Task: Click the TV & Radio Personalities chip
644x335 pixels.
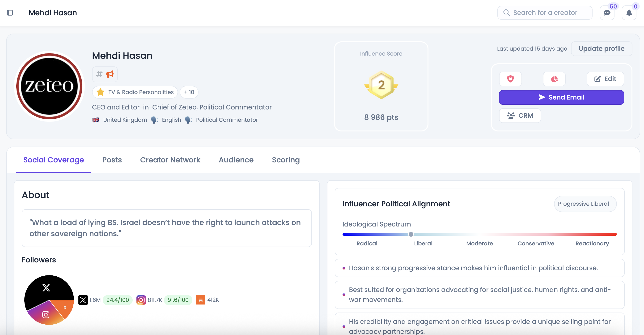Action: (x=135, y=92)
